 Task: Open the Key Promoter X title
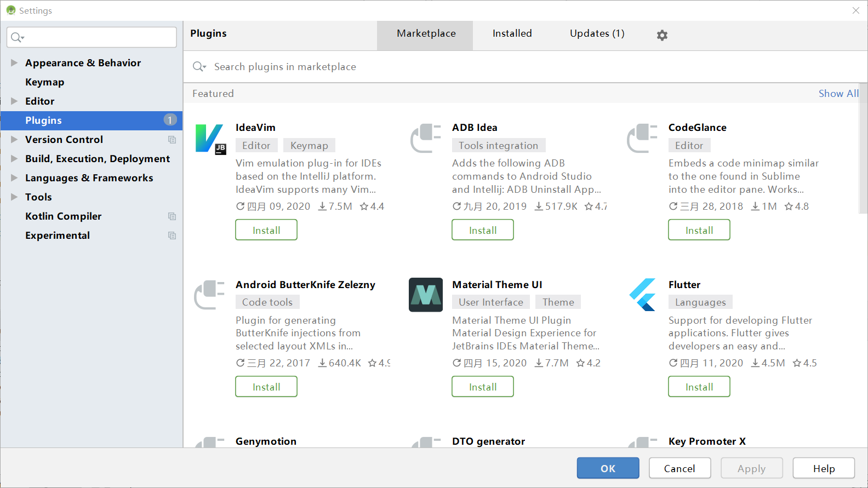[x=707, y=441]
